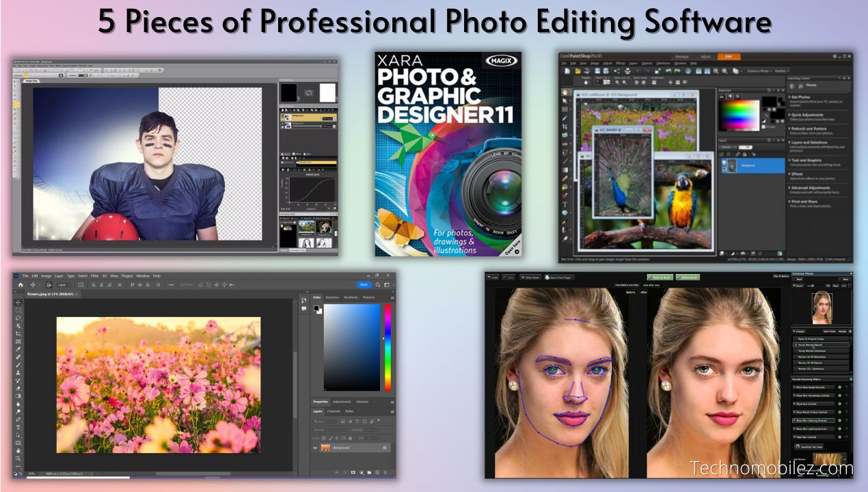Open the Plugins menu in Photoshop
Screen dimensions: 868x492
[126, 276]
